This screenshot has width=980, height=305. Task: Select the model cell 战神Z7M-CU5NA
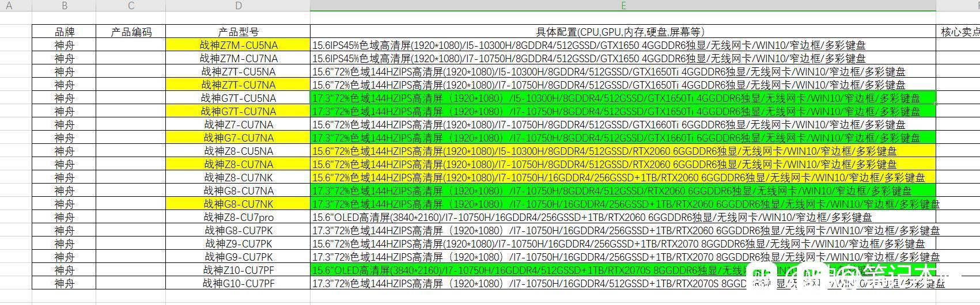point(238,45)
